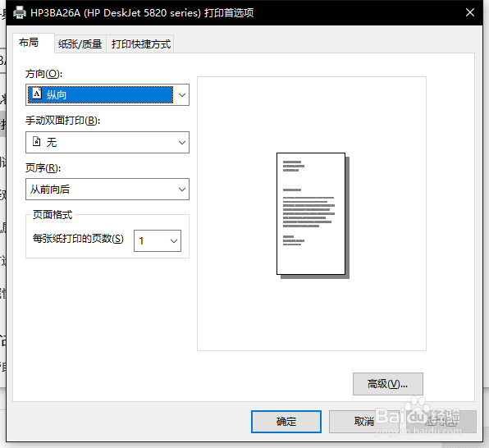The width and height of the screenshot is (489, 448).
Task: Close the print preferences dialog
Action: point(469,12)
